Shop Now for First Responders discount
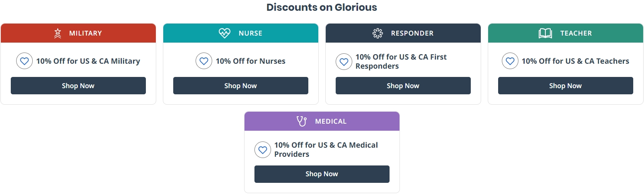 tap(403, 86)
